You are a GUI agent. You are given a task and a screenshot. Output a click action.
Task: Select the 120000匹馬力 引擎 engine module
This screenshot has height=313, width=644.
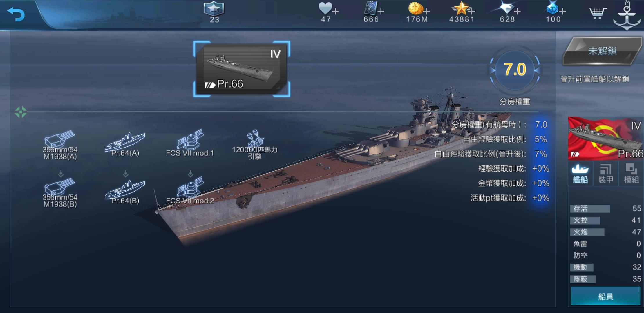(x=255, y=144)
